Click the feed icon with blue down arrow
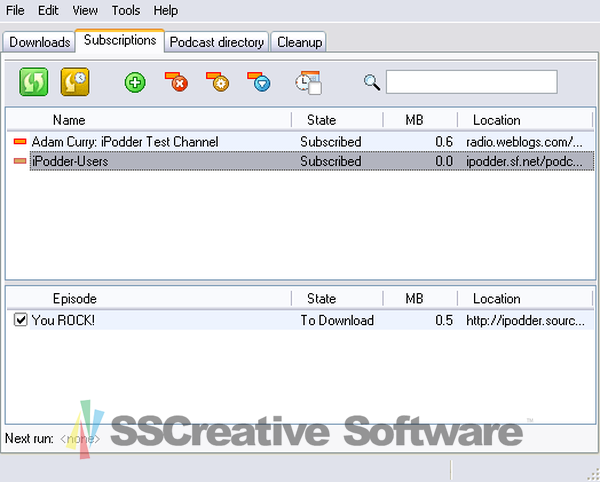 (259, 81)
